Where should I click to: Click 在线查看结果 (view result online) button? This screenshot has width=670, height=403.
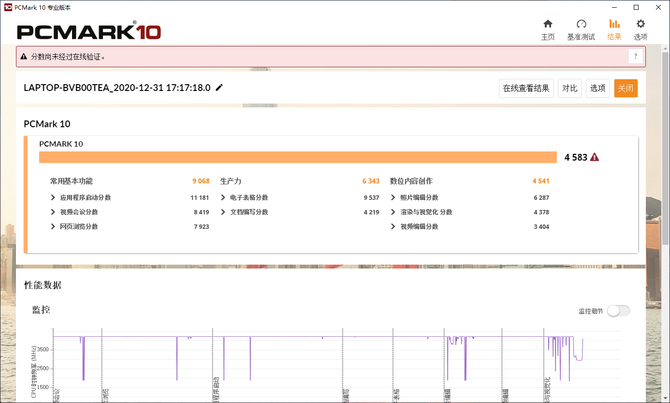pyautogui.click(x=526, y=88)
